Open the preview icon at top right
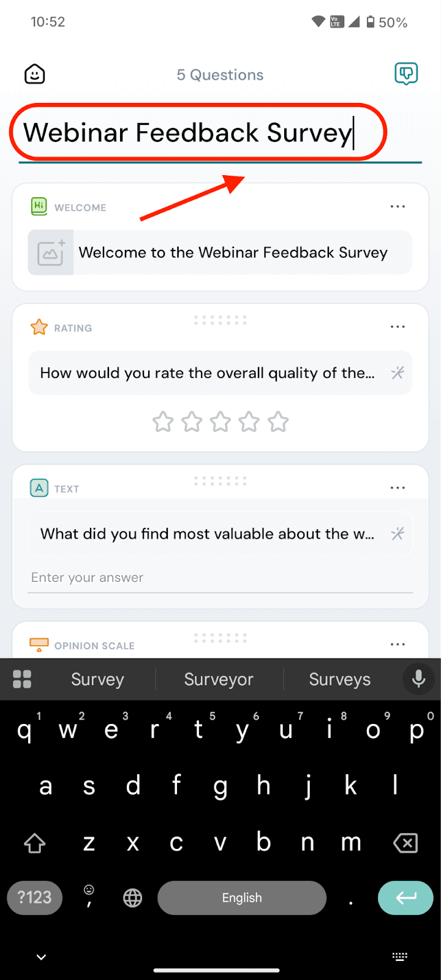Screen dimensions: 441x980 click(x=405, y=74)
